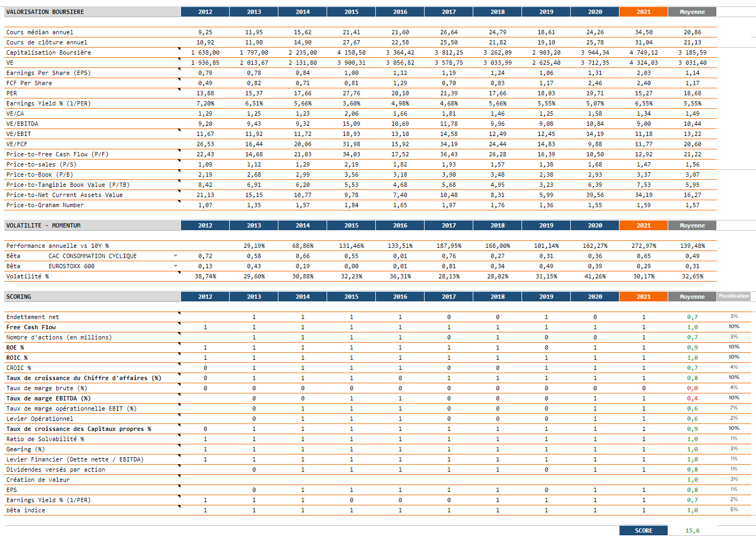
Task: Click the "Volatilité %" row label
Action: tap(27, 276)
